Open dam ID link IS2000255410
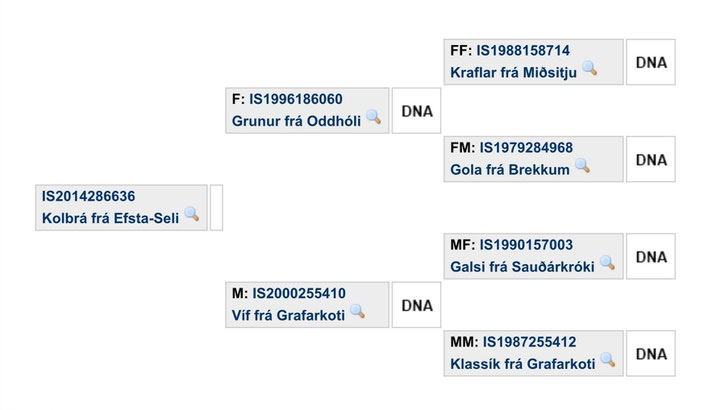 (299, 294)
